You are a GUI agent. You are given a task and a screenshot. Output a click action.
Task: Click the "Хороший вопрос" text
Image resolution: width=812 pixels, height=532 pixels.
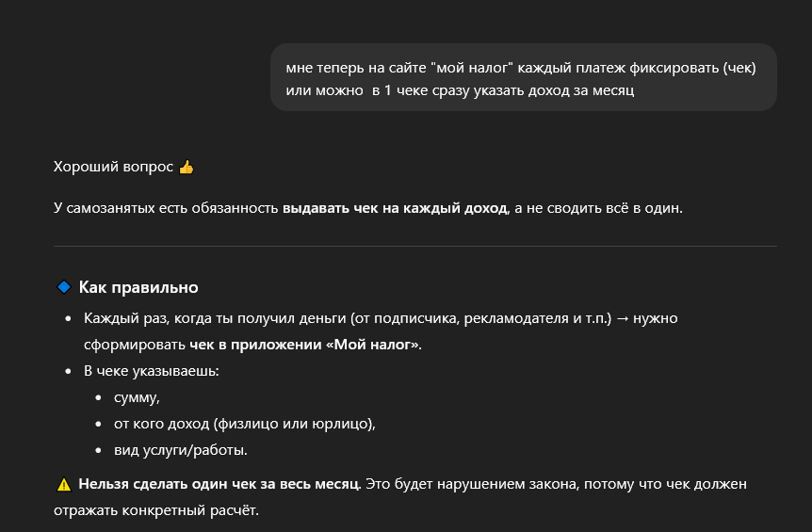(x=113, y=168)
